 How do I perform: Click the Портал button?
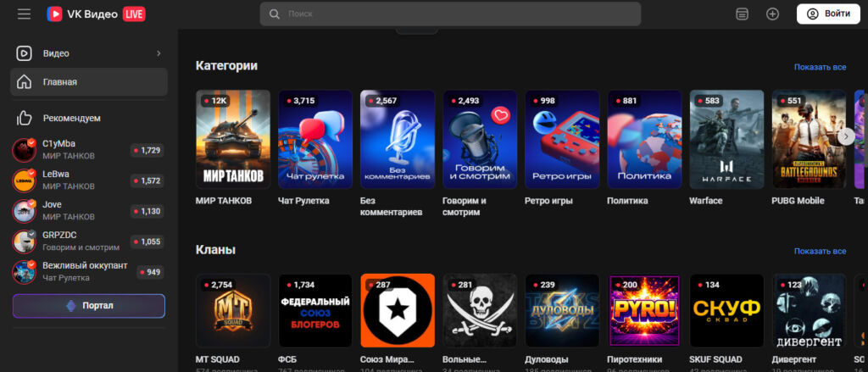coord(88,306)
